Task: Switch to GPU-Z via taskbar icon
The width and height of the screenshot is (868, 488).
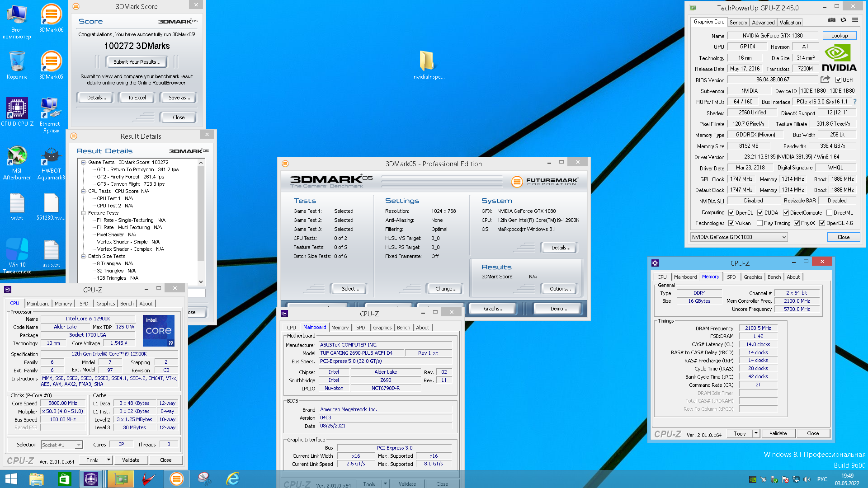Action: (x=120, y=479)
